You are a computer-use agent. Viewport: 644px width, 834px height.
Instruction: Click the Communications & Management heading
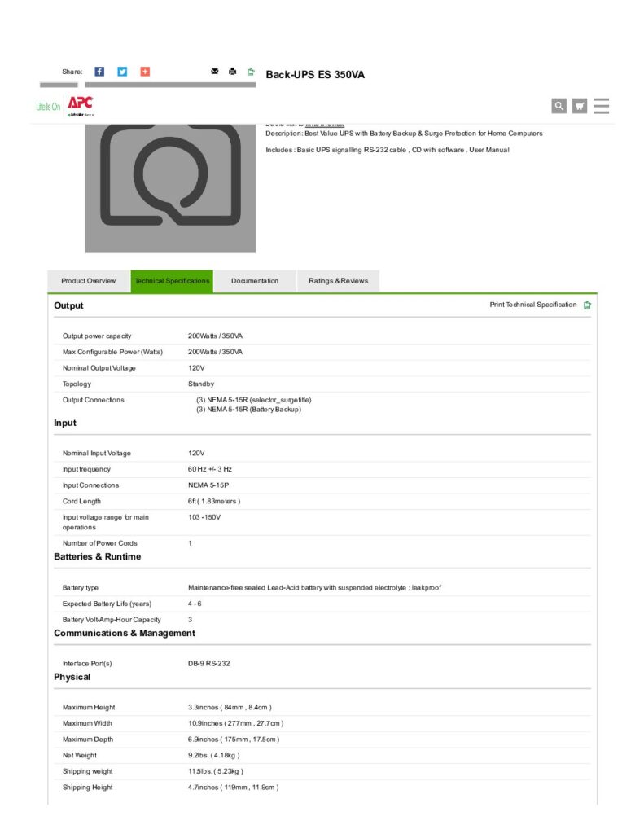pos(125,633)
